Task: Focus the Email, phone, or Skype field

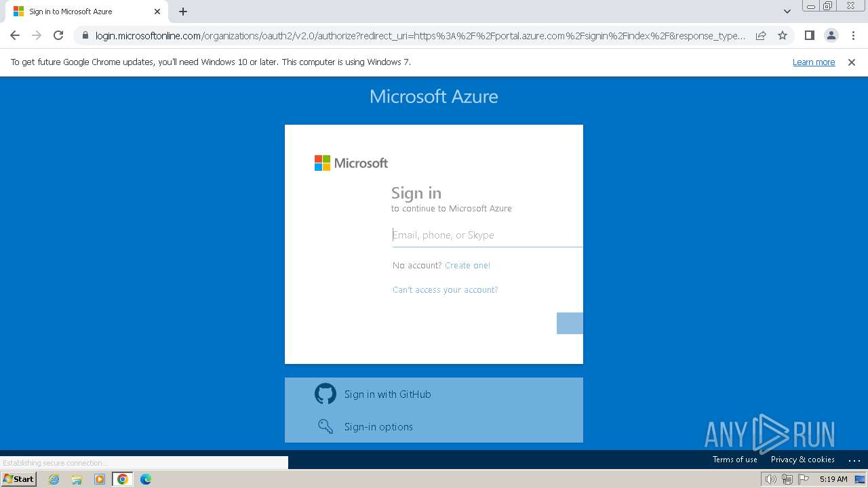Action: pyautogui.click(x=488, y=235)
